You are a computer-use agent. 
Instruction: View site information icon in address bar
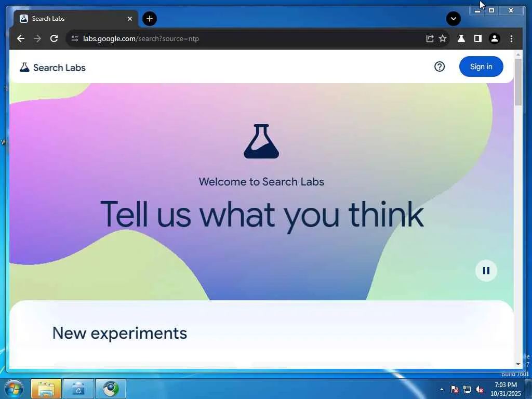pos(75,38)
